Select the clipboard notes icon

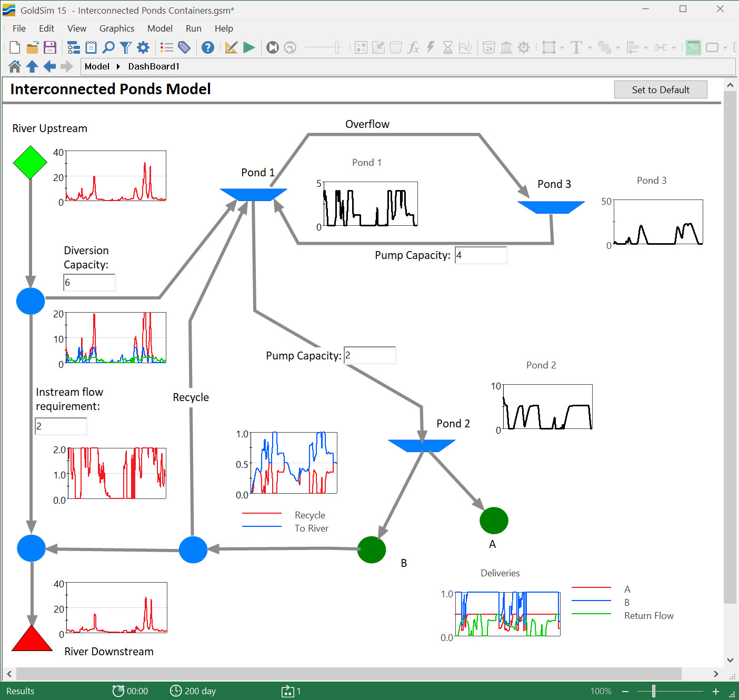click(91, 47)
